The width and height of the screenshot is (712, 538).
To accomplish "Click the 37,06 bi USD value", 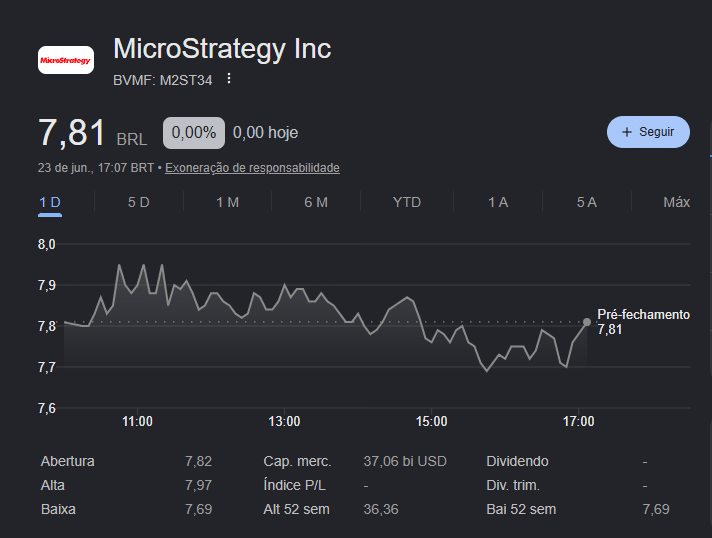I will pos(405,461).
